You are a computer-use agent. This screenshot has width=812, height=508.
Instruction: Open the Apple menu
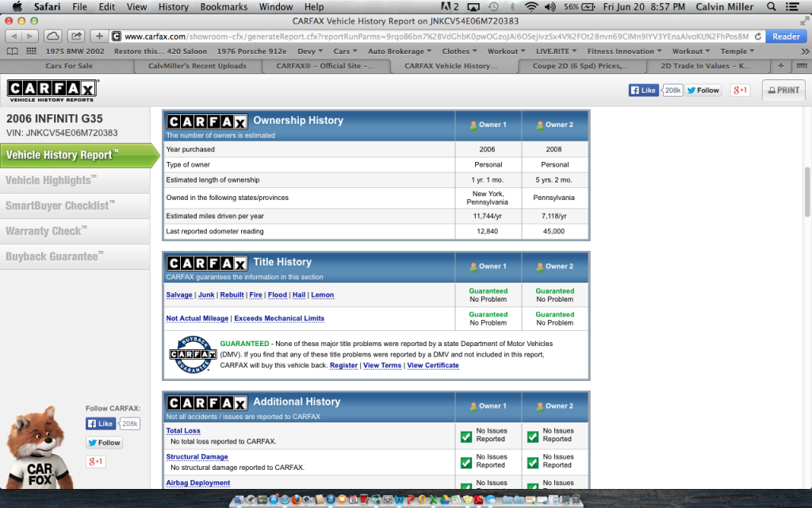tap(17, 6)
